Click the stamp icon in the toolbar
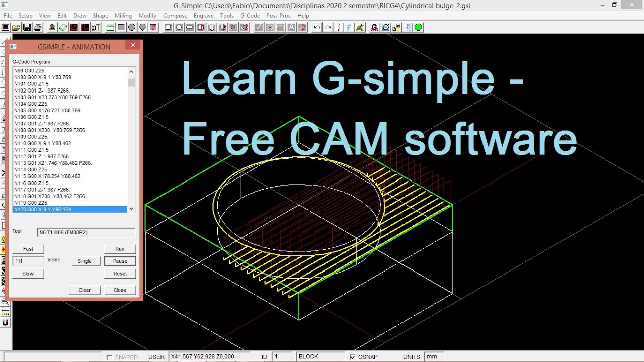The image size is (644, 362). tap(52, 27)
